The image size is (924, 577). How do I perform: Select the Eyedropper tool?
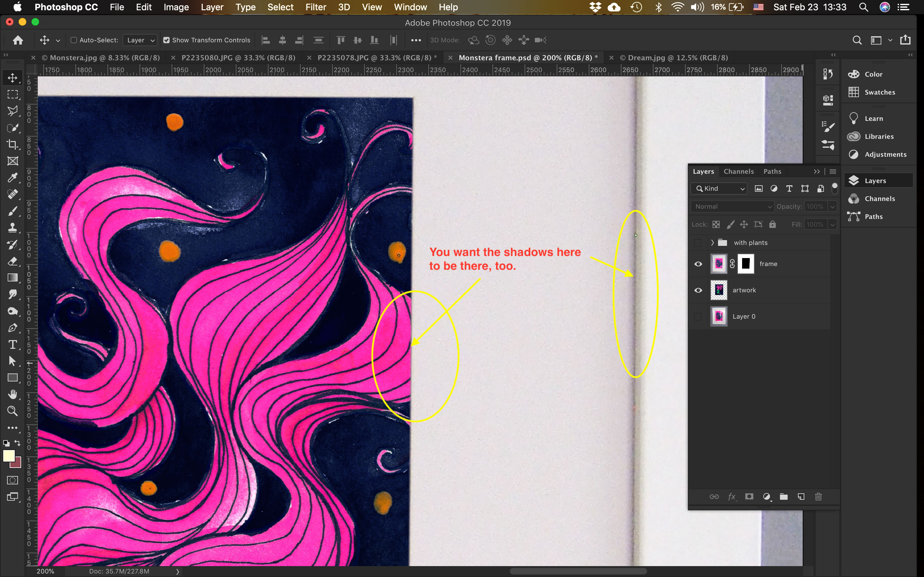tap(13, 177)
